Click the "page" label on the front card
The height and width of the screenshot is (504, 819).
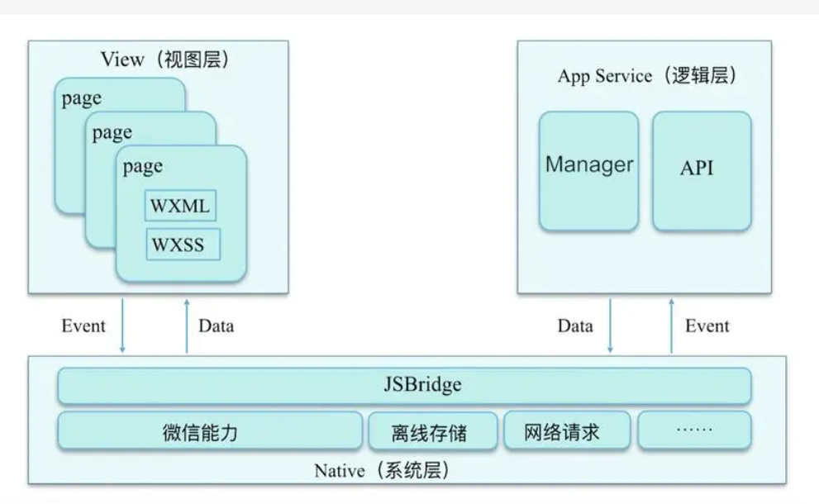tap(143, 167)
